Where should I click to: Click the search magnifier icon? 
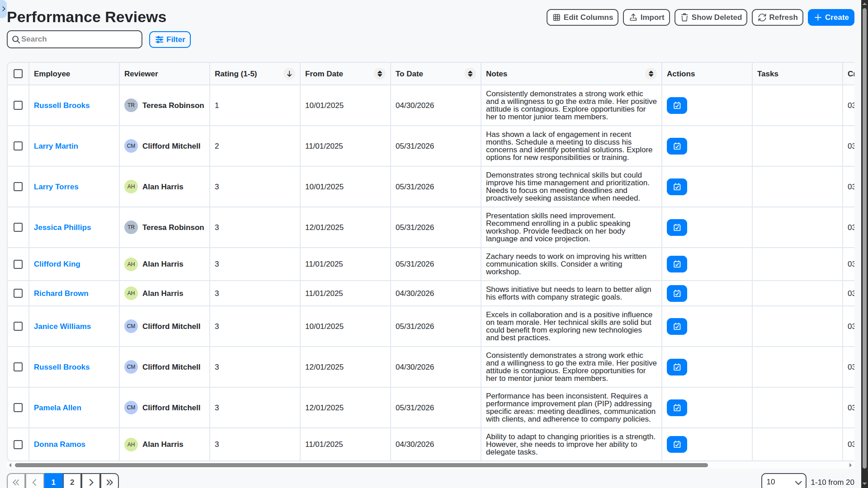[16, 39]
